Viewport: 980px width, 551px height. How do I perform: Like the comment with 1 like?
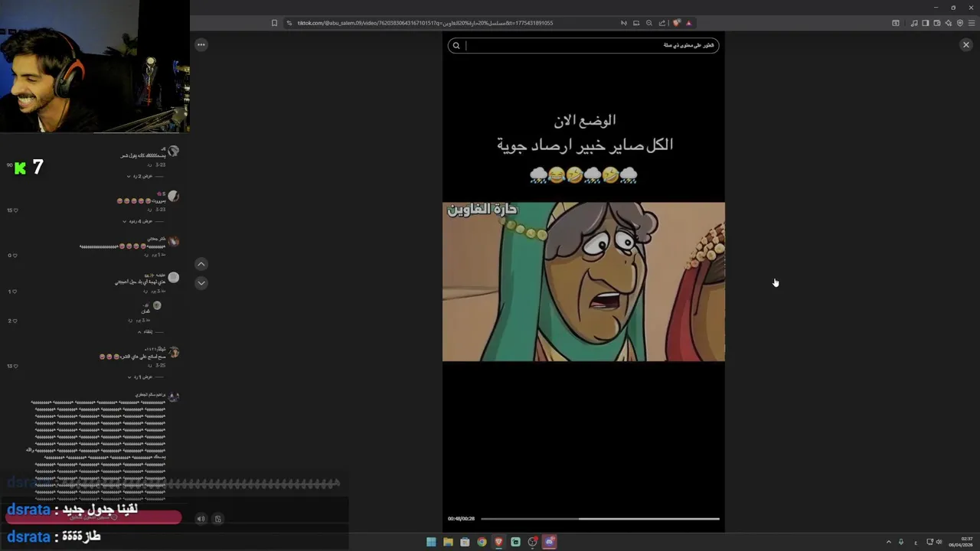[x=15, y=292]
